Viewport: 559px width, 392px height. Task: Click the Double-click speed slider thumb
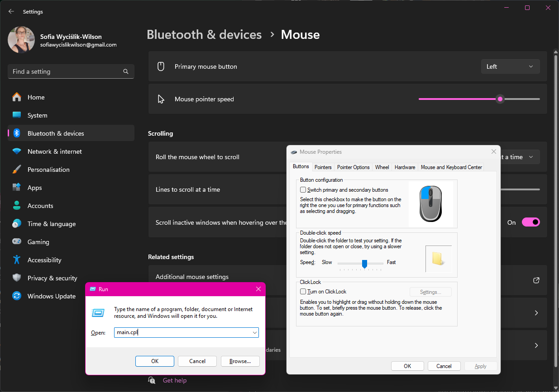(364, 264)
